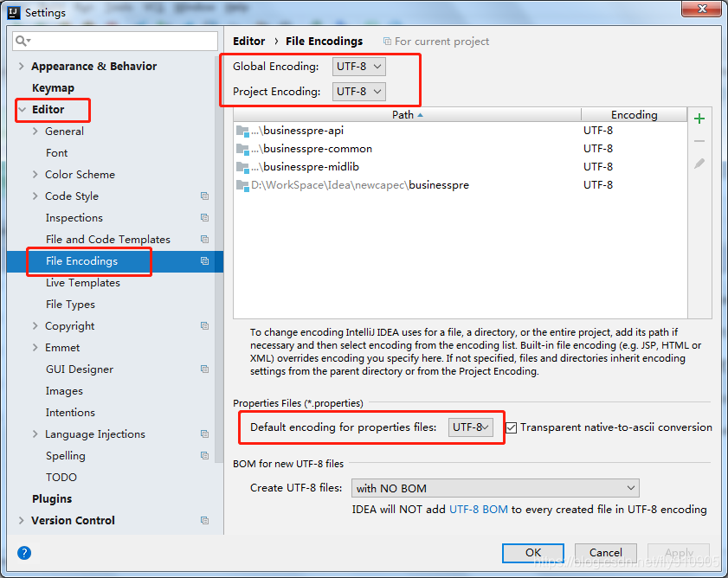
Task: Click project-level icon beside Inspections
Action: coord(204,217)
